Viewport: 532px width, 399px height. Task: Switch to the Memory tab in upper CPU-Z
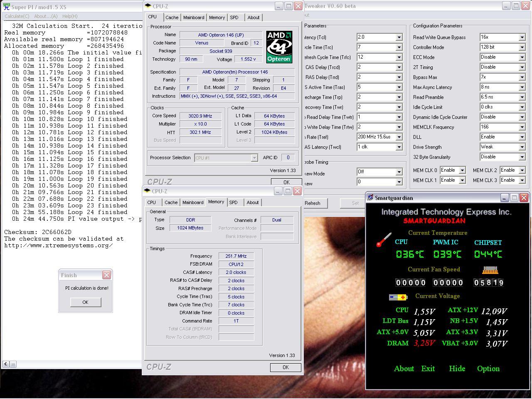(217, 17)
